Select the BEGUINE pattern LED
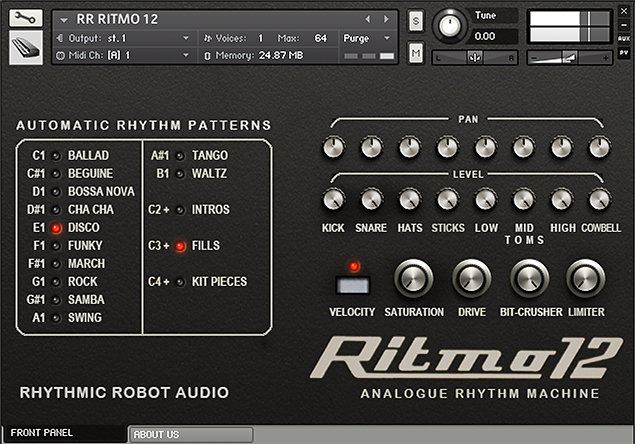Image resolution: width=635 pixels, height=444 pixels. click(x=56, y=174)
